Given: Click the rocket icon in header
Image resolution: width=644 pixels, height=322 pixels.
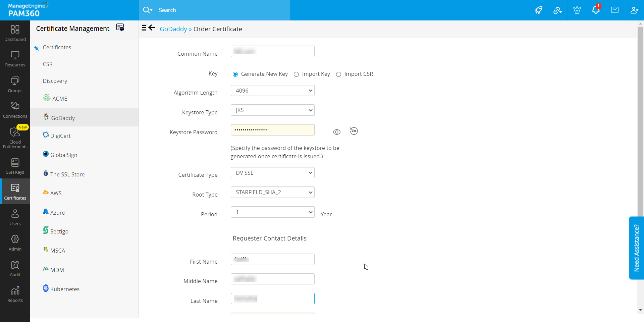Looking at the screenshot, I should coord(538,10).
